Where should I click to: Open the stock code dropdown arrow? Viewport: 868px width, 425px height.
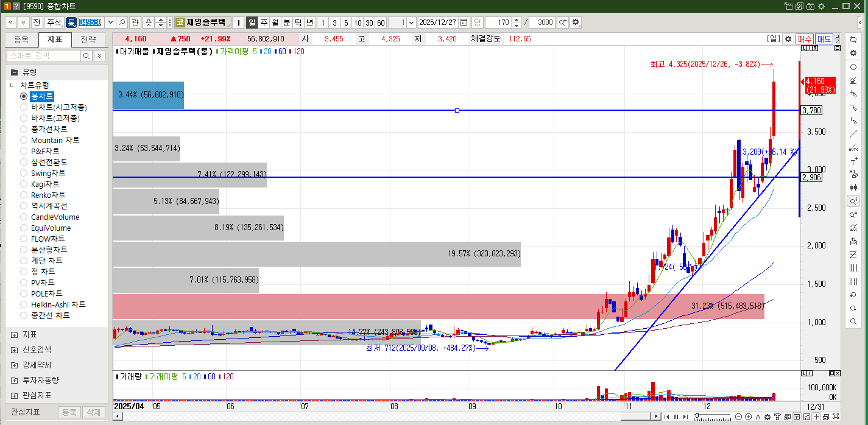(110, 23)
